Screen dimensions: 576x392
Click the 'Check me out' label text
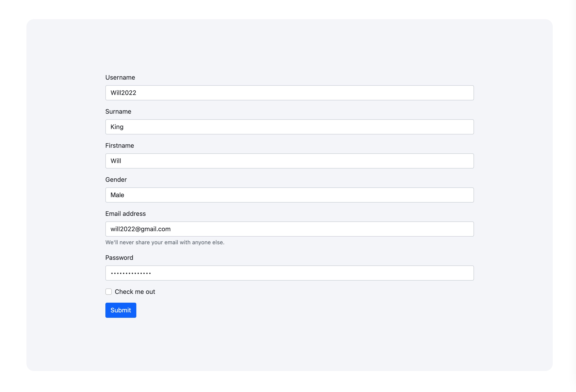(x=135, y=292)
